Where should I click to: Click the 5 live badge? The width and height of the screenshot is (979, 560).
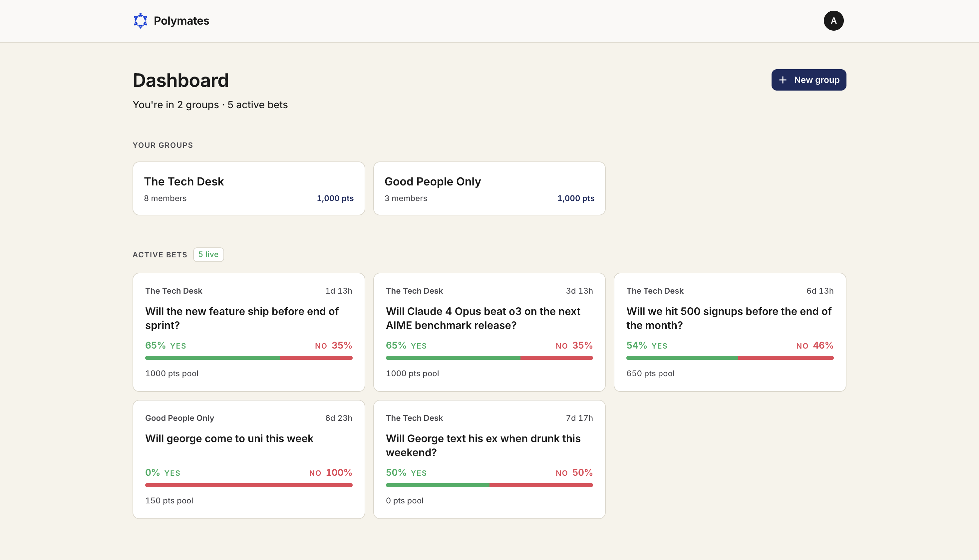[x=208, y=255]
